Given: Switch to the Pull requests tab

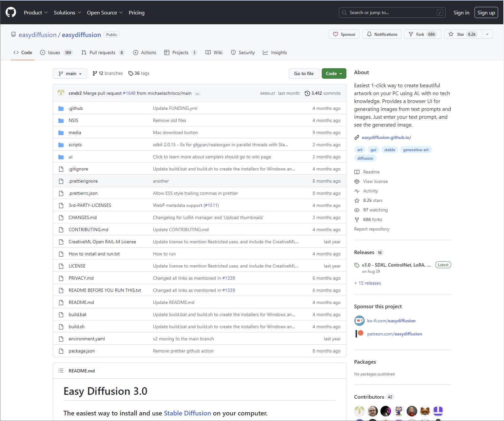Looking at the screenshot, I should 103,52.
